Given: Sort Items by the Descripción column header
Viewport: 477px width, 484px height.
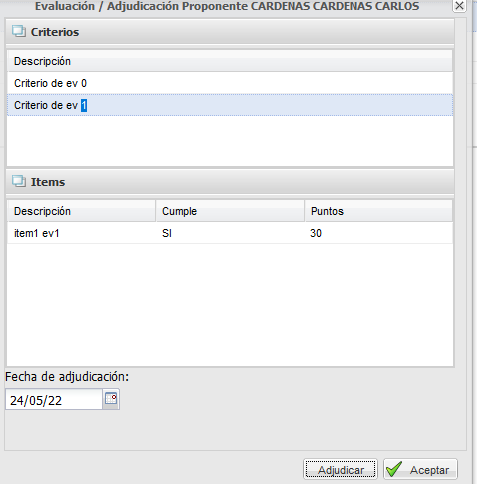Looking at the screenshot, I should point(81,211).
